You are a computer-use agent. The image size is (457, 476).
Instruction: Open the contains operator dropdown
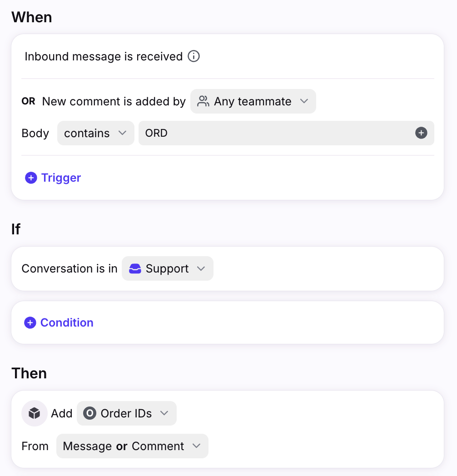(96, 133)
